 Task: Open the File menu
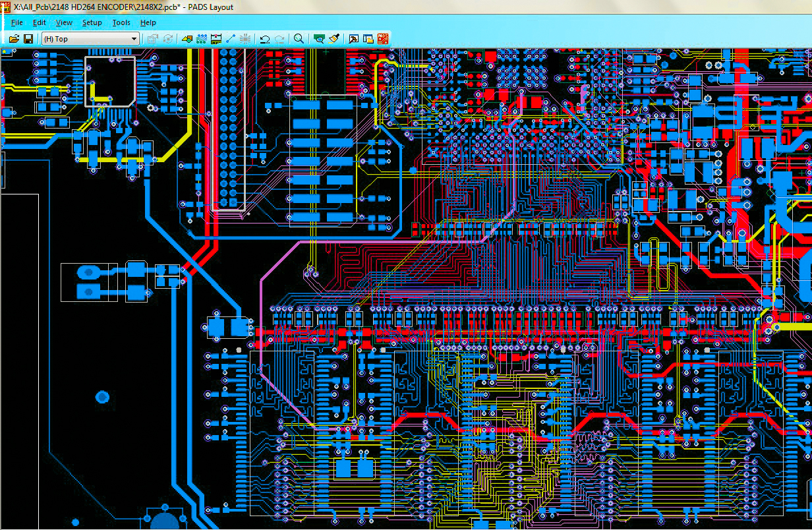tap(17, 22)
